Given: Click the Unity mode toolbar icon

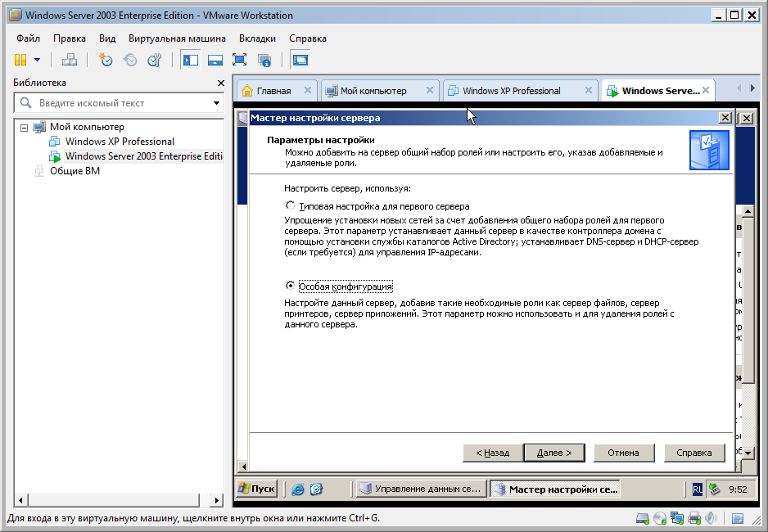Looking at the screenshot, I should (264, 61).
